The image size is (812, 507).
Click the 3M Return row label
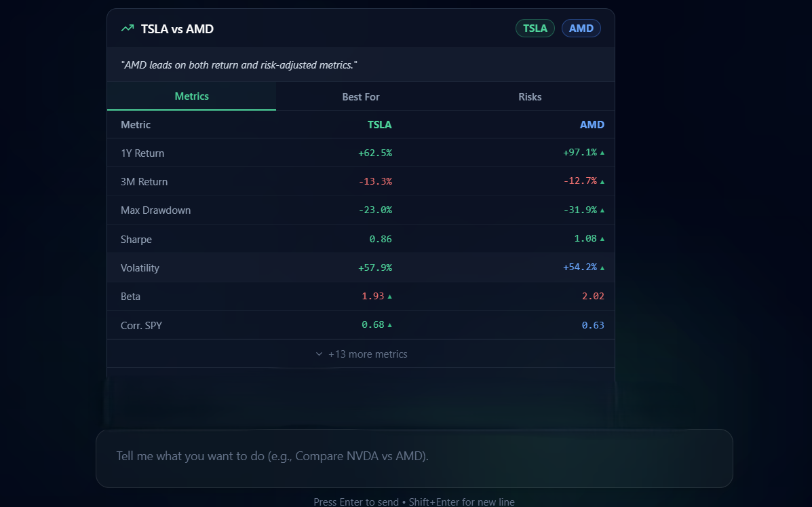click(x=144, y=182)
